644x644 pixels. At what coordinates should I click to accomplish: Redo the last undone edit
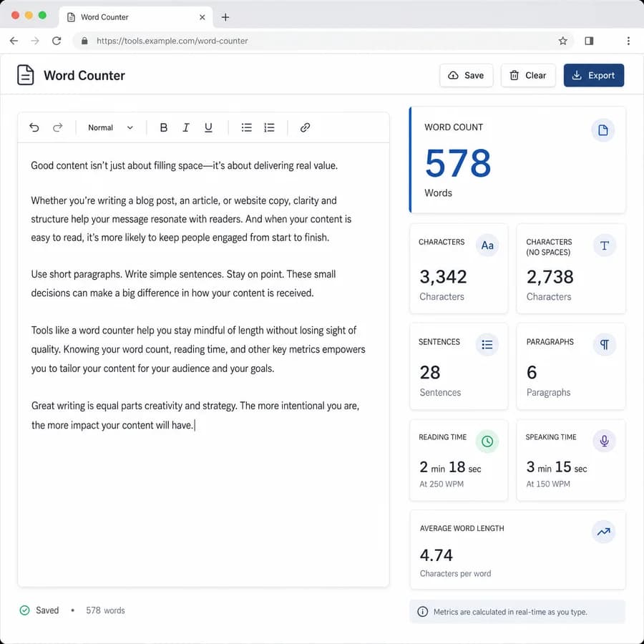(x=57, y=128)
